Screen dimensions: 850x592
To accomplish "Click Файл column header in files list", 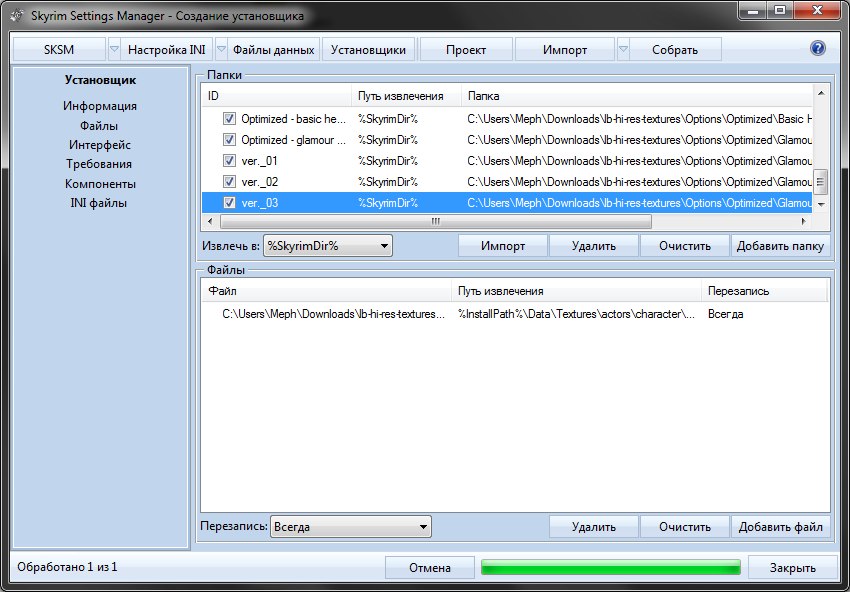I will click(327, 291).
